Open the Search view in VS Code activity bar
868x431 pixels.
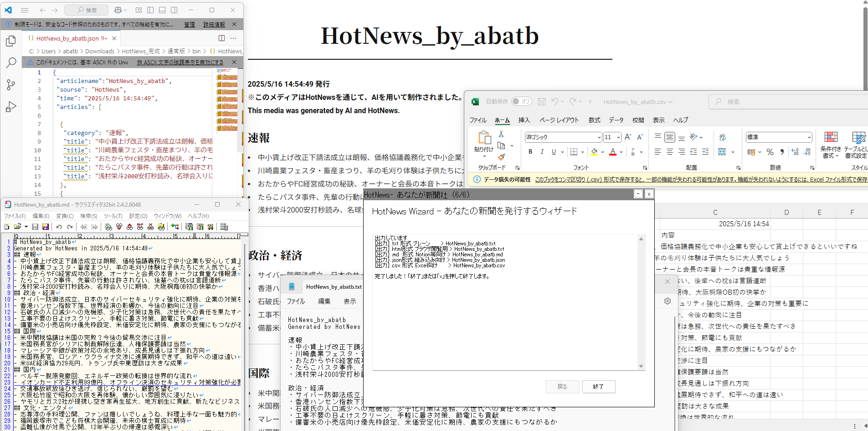(x=11, y=63)
